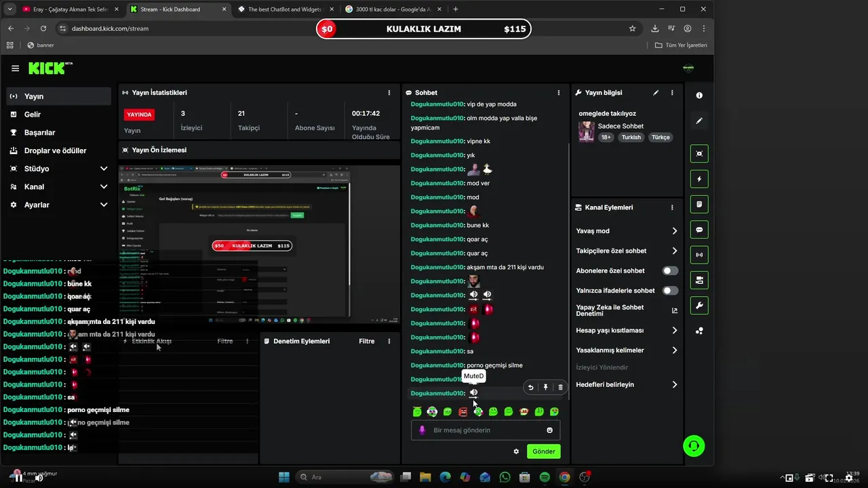Click the Sadece Sohbet category thumbnail

pos(586,131)
